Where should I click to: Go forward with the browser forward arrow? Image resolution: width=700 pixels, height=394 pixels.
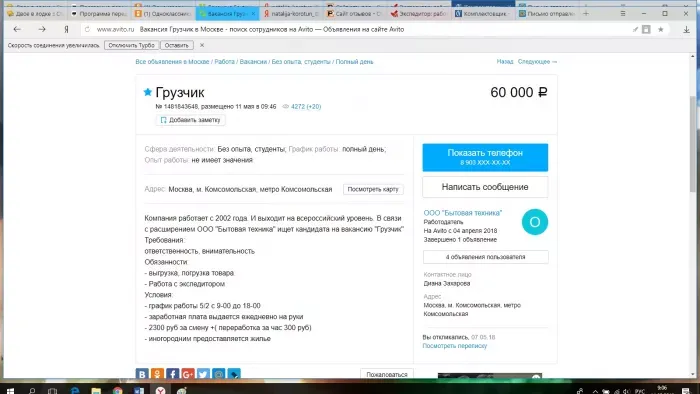(x=42, y=29)
